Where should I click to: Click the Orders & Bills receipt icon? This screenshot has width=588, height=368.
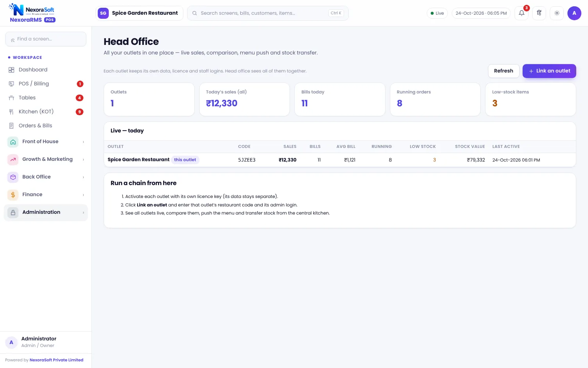[x=11, y=126]
